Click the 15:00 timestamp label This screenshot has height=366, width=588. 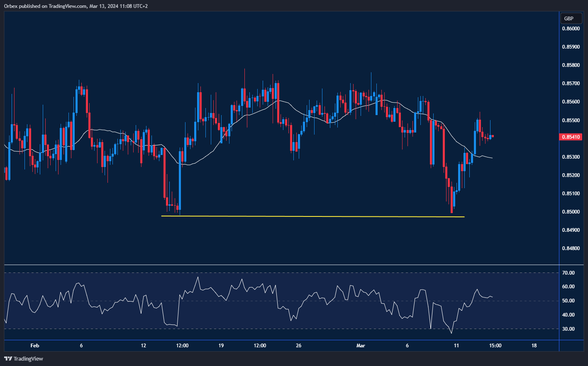[x=496, y=345]
